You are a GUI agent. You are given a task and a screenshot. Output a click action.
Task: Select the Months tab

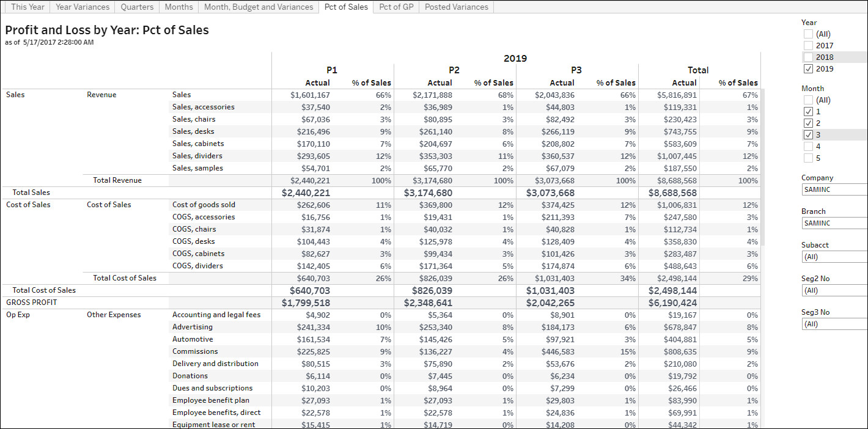tap(178, 7)
